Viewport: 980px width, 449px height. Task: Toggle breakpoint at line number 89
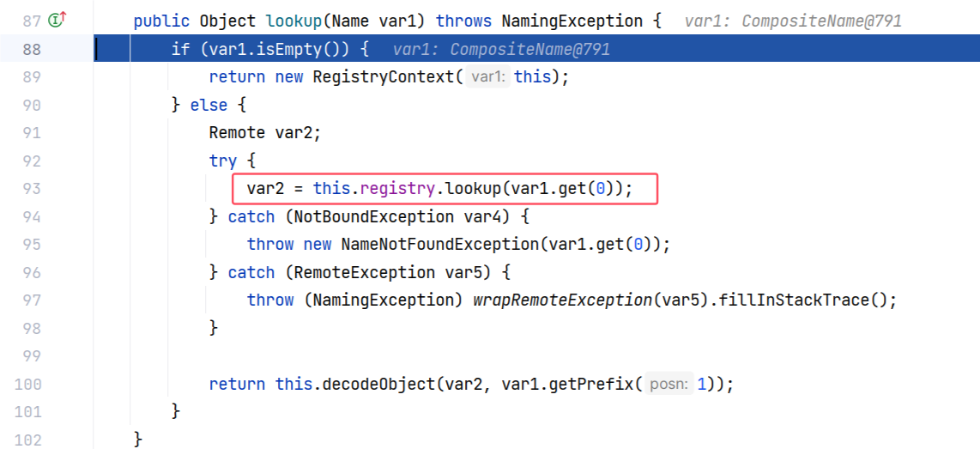point(31,77)
